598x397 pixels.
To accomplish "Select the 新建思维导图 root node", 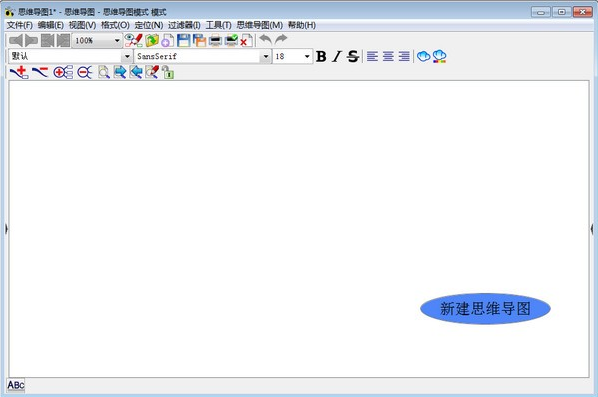I will click(x=485, y=309).
